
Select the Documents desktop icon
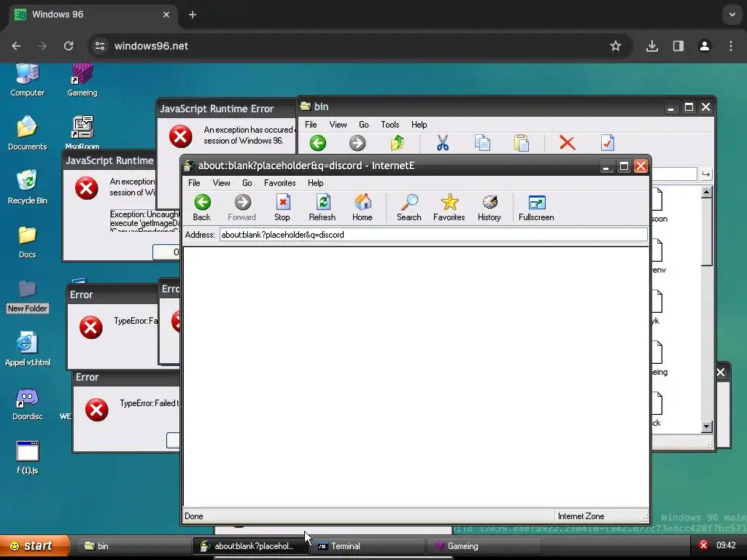tap(28, 133)
